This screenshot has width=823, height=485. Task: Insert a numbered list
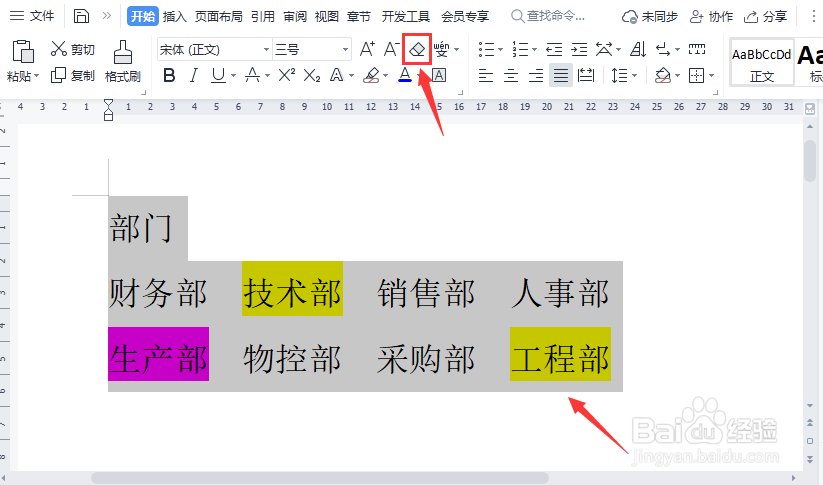520,49
